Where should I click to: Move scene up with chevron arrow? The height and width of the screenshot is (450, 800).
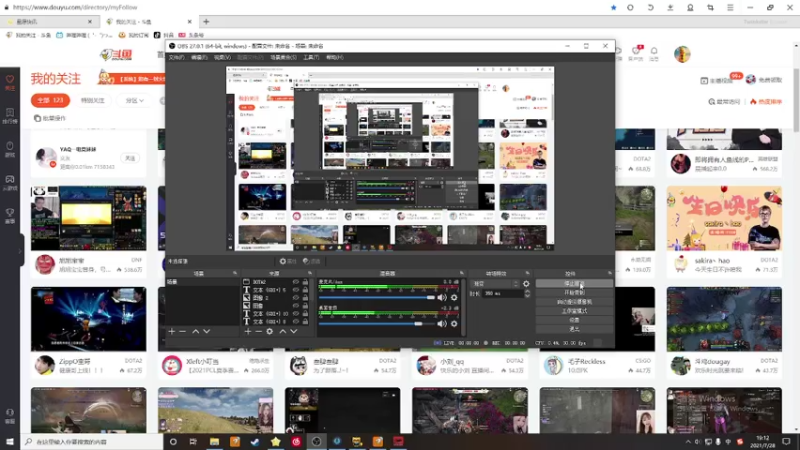[x=195, y=332]
